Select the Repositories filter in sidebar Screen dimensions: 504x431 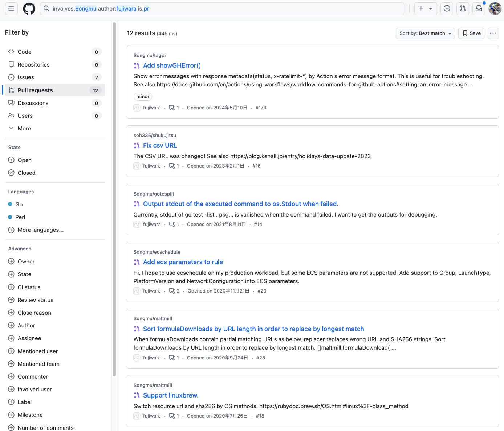point(33,65)
